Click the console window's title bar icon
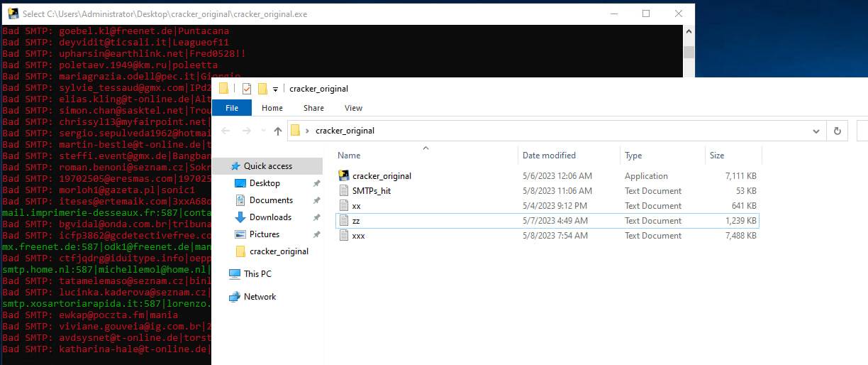The width and height of the screenshot is (868, 365). (x=13, y=13)
